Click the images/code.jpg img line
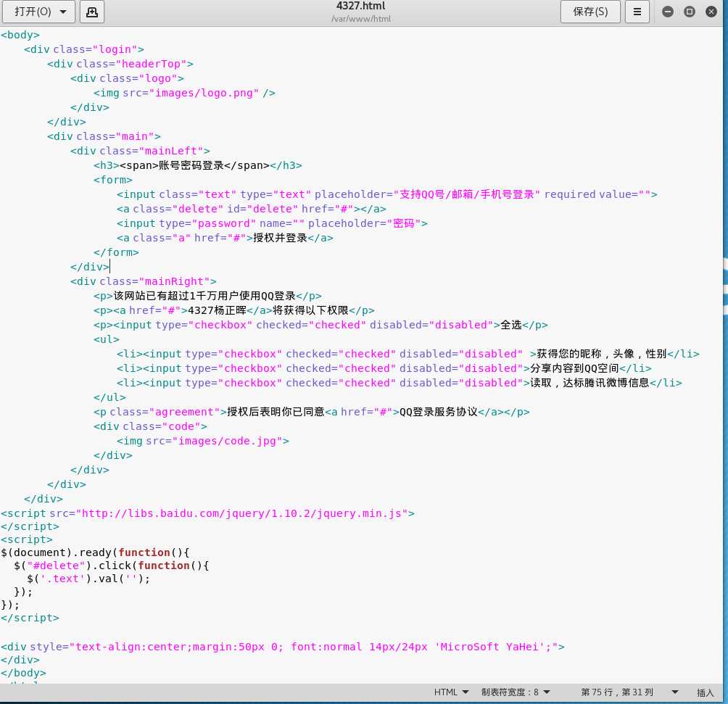 point(203,441)
